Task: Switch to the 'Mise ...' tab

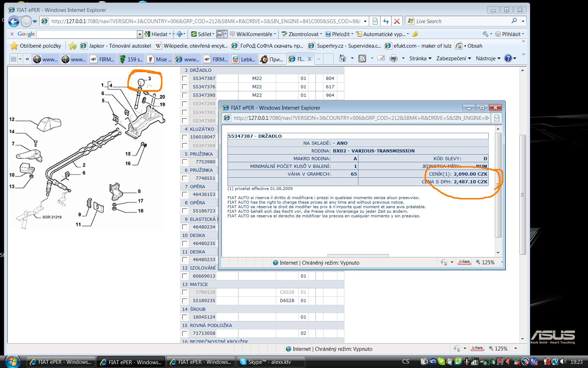Action: click(x=159, y=59)
